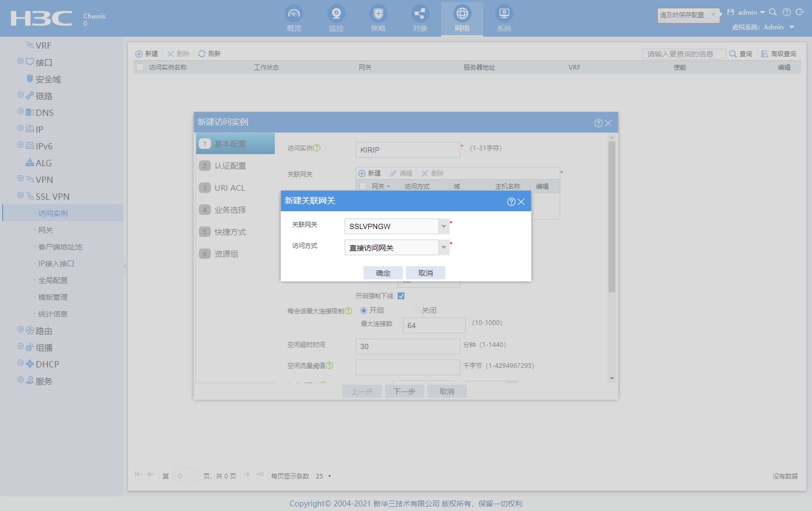
Task: Open 安全域 in sidebar
Action: pyautogui.click(x=48, y=79)
